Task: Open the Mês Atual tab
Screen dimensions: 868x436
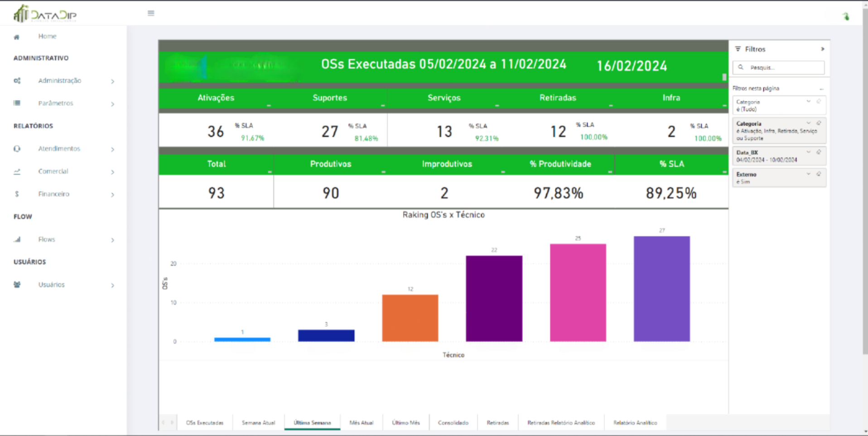Action: click(362, 422)
